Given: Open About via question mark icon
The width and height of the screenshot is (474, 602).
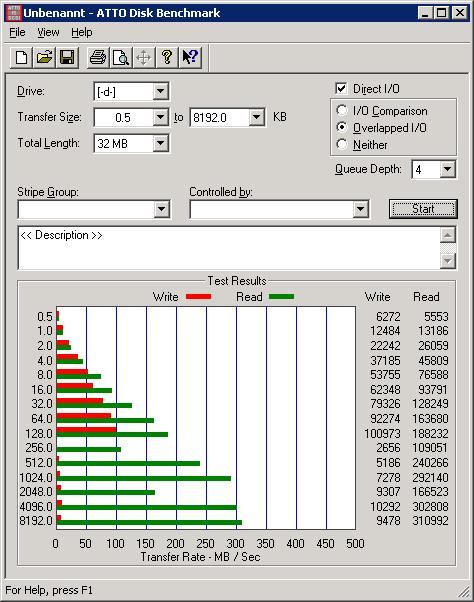Looking at the screenshot, I should (x=167, y=58).
